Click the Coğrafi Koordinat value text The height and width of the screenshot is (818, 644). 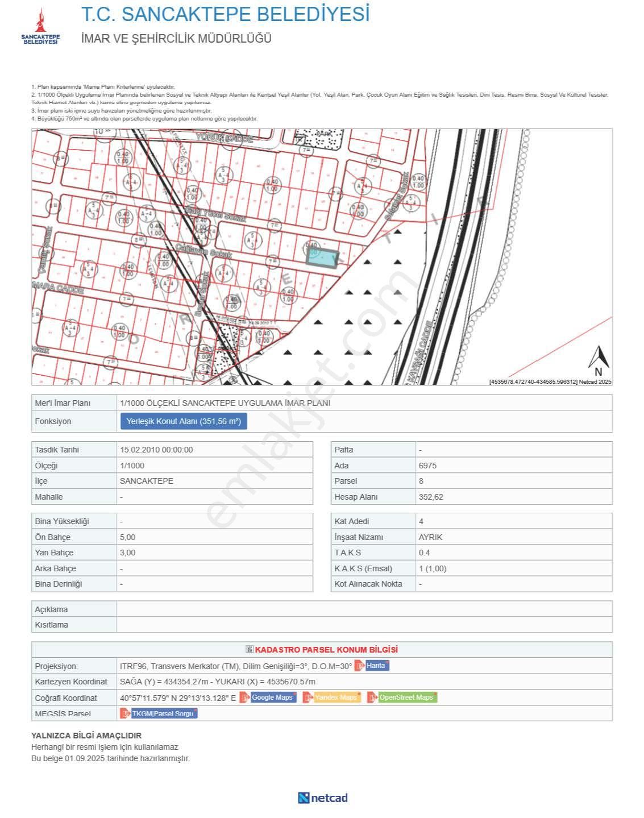coord(178,697)
